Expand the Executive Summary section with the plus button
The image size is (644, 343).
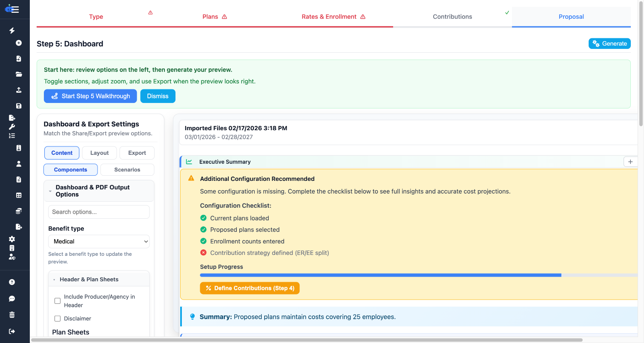click(x=631, y=162)
